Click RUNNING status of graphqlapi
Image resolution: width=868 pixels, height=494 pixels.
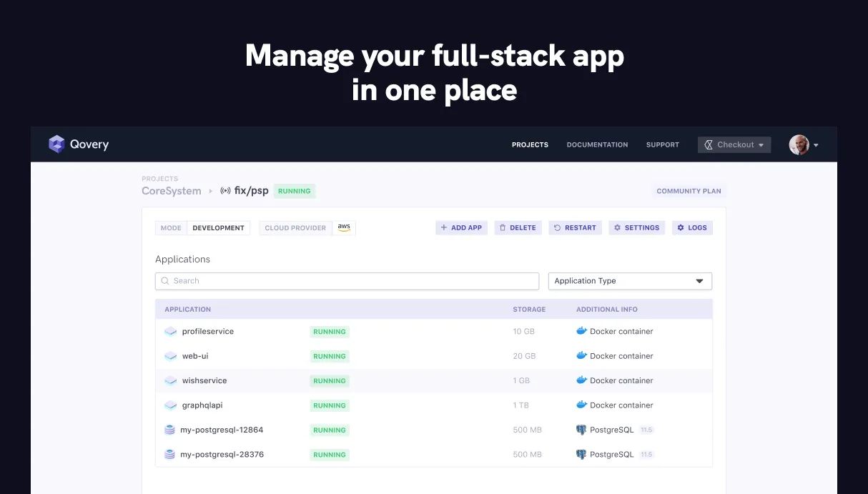coord(330,405)
